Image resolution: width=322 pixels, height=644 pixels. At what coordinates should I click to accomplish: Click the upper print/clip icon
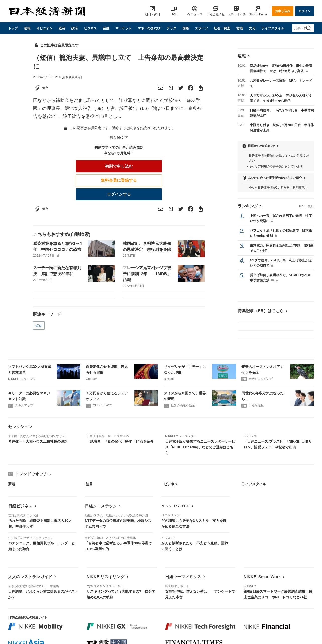[171, 88]
